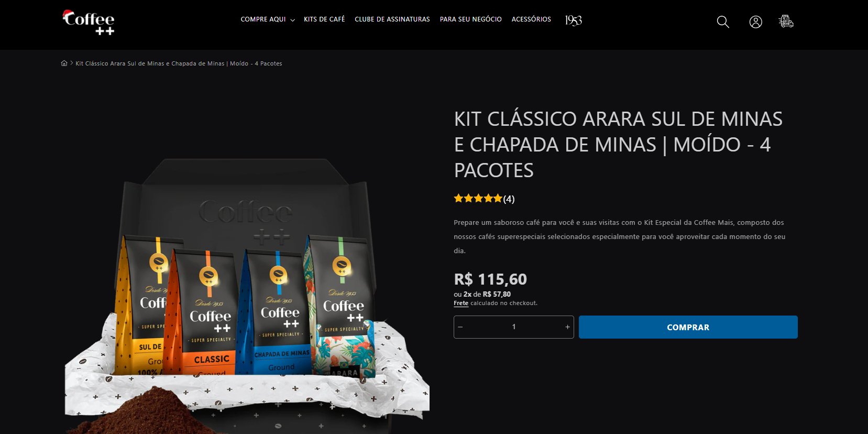
Task: Open the search magnifier icon
Action: pyautogui.click(x=723, y=22)
